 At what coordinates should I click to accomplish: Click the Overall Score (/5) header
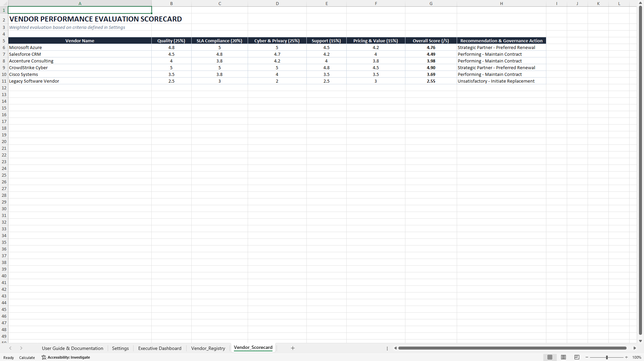pos(431,41)
